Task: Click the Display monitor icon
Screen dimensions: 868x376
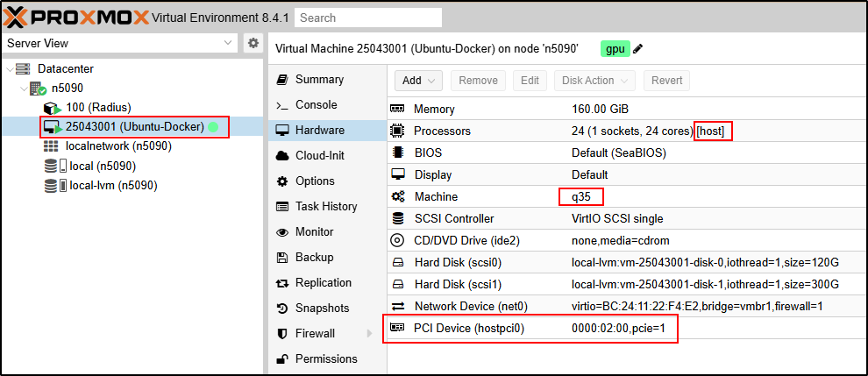Action: (397, 174)
